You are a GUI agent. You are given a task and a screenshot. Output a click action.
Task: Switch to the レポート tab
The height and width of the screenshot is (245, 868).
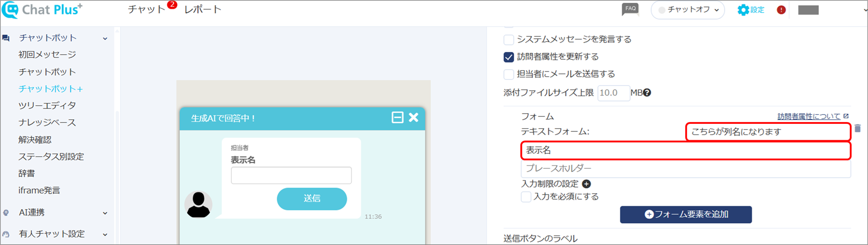[203, 9]
